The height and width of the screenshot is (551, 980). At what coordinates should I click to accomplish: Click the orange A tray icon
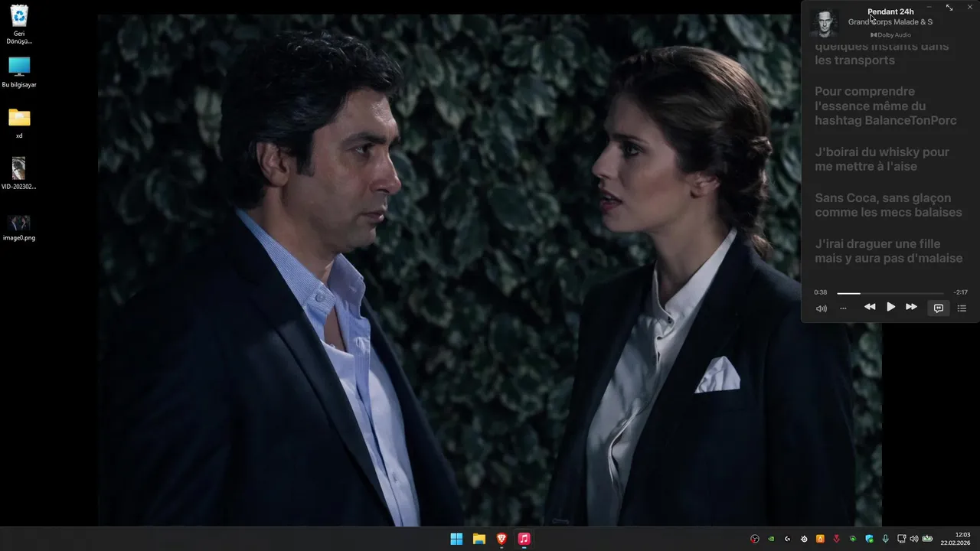click(x=820, y=539)
